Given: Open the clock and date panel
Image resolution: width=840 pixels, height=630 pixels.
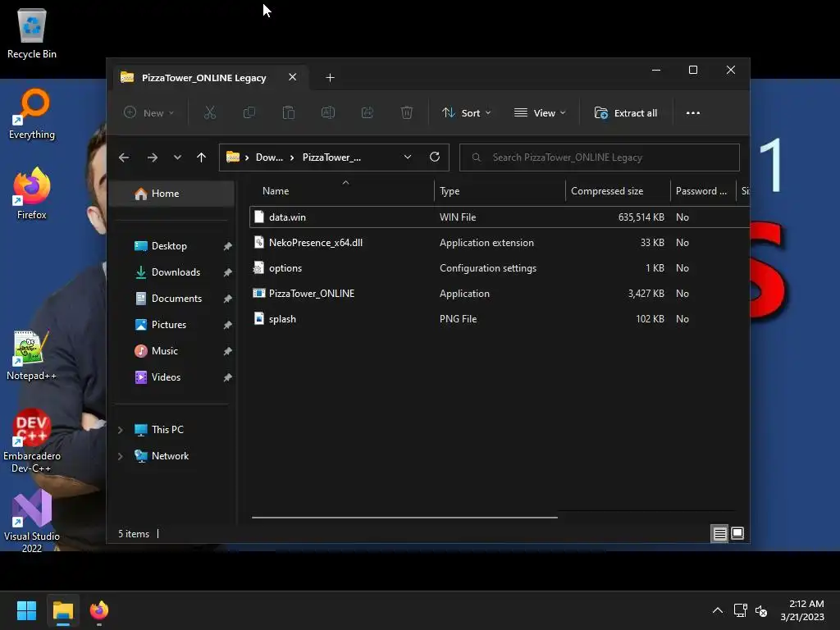Looking at the screenshot, I should (802, 610).
